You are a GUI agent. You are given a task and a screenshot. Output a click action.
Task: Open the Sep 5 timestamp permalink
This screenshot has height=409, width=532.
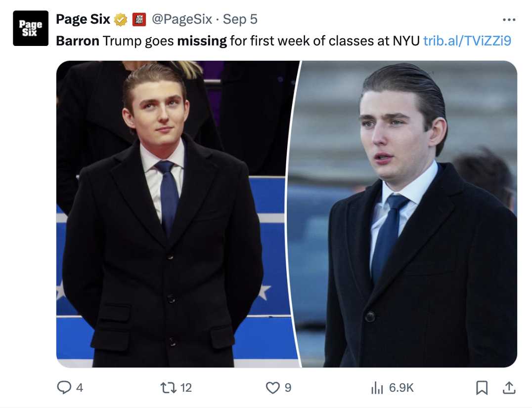(240, 20)
